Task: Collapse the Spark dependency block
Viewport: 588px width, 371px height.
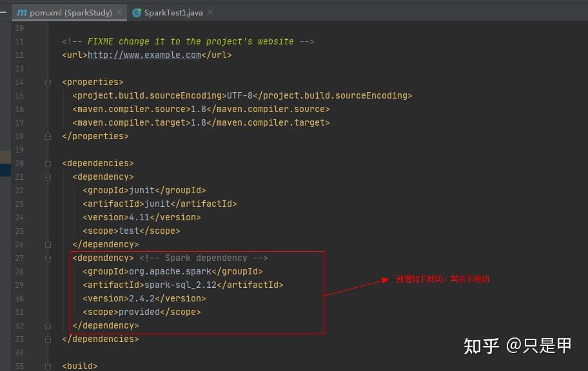Action: click(x=48, y=258)
